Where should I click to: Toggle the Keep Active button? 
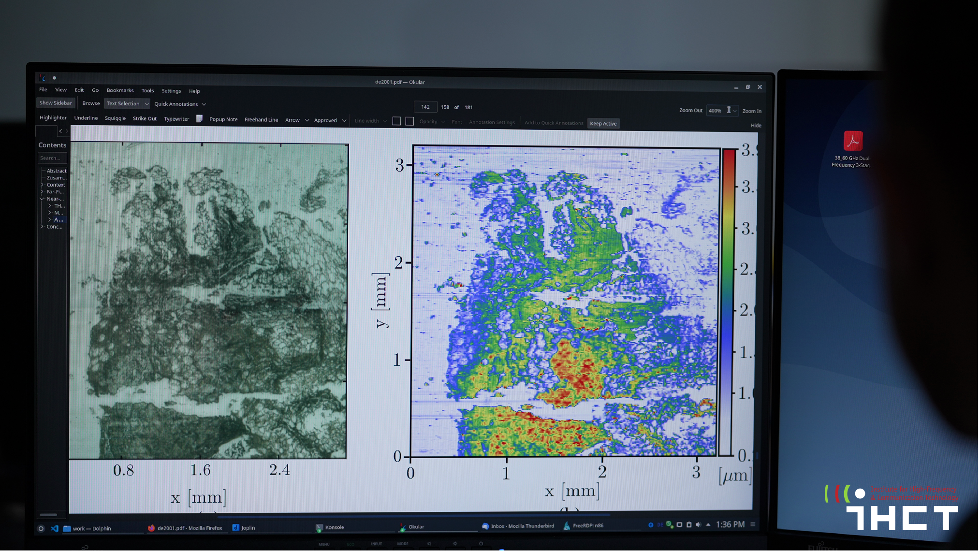603,124
